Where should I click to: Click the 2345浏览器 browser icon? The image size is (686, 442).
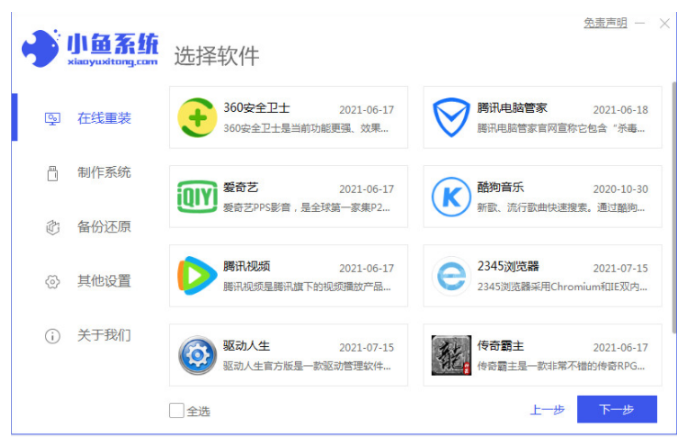pos(451,275)
